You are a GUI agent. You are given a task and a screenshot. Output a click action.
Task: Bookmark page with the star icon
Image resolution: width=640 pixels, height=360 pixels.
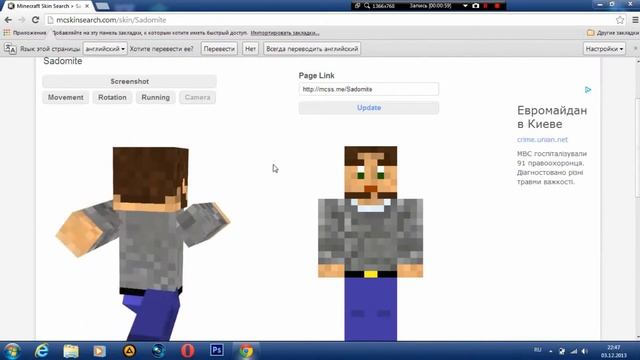pos(620,20)
